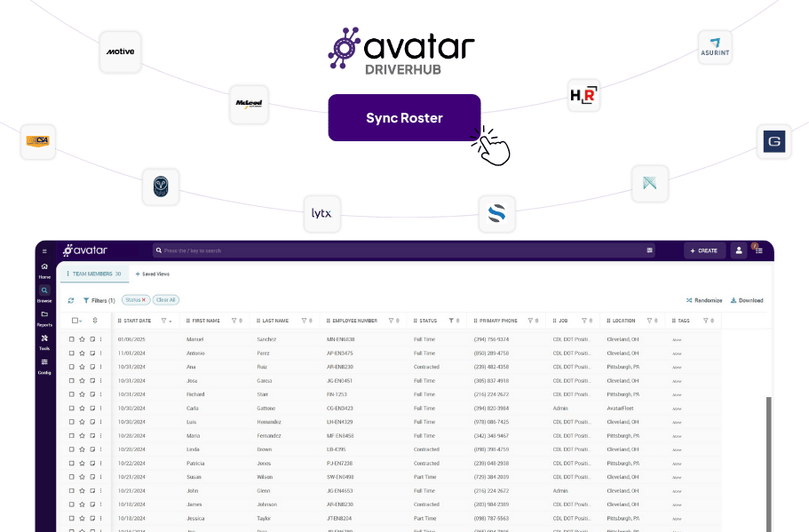Click the Clear All filters chip
This screenshot has height=532, width=809.
pyautogui.click(x=165, y=300)
